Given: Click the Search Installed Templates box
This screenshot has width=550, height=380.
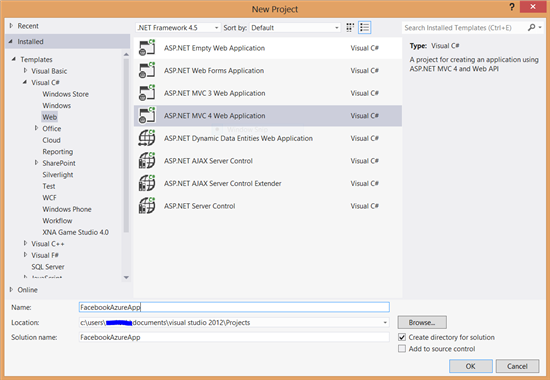Looking at the screenshot, I should click(x=465, y=27).
